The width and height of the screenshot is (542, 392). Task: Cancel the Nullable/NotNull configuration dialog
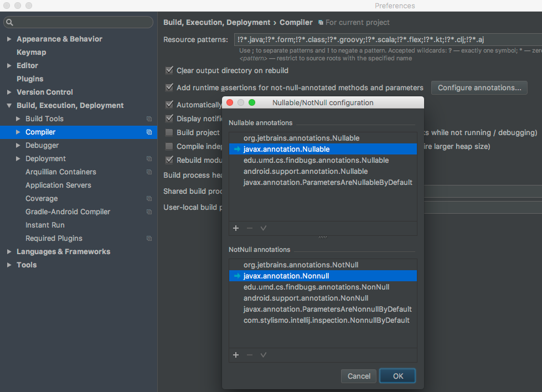click(358, 376)
